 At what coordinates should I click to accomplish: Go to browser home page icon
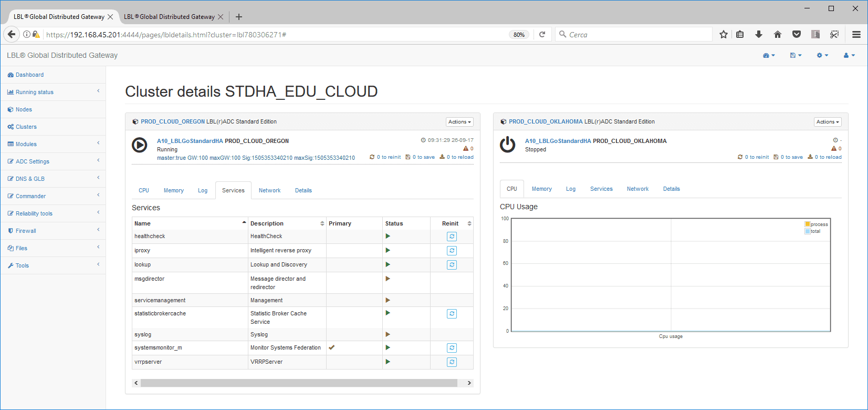(x=778, y=34)
